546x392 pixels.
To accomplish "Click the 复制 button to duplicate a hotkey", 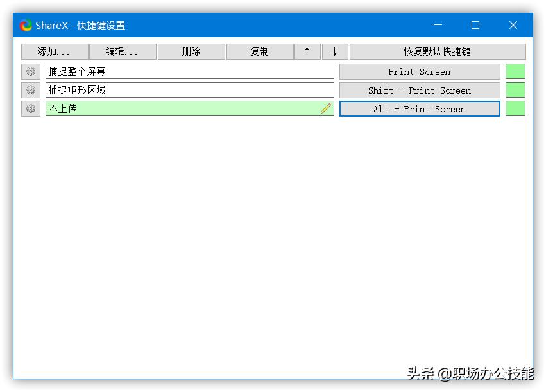I will coord(259,51).
